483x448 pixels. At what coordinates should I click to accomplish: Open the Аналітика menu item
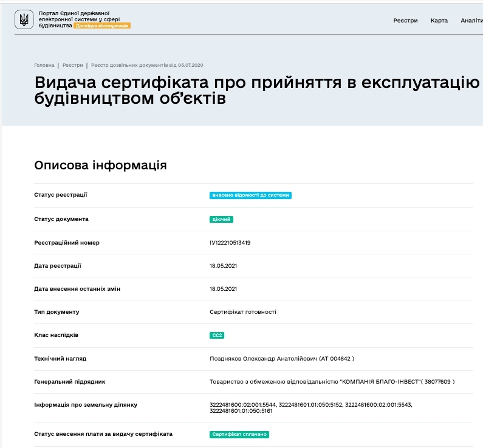click(x=471, y=21)
